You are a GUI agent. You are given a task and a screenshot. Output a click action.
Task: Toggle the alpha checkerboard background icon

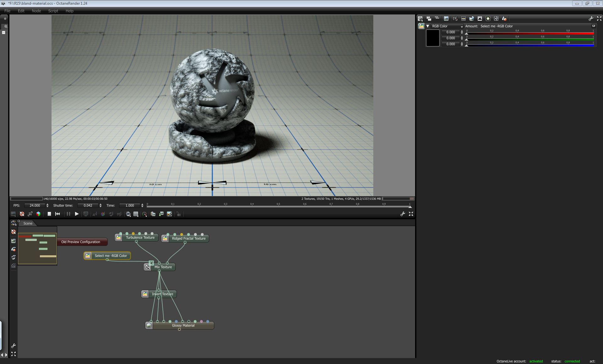point(169,214)
